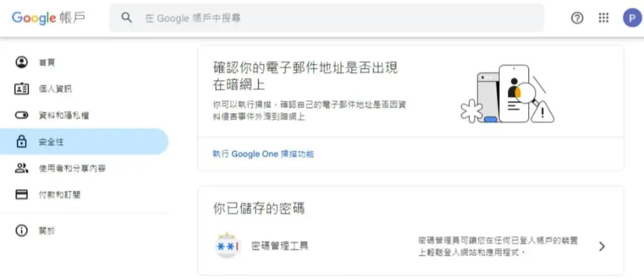Click the purple P account avatar
This screenshot has width=644, height=280.
click(x=632, y=18)
